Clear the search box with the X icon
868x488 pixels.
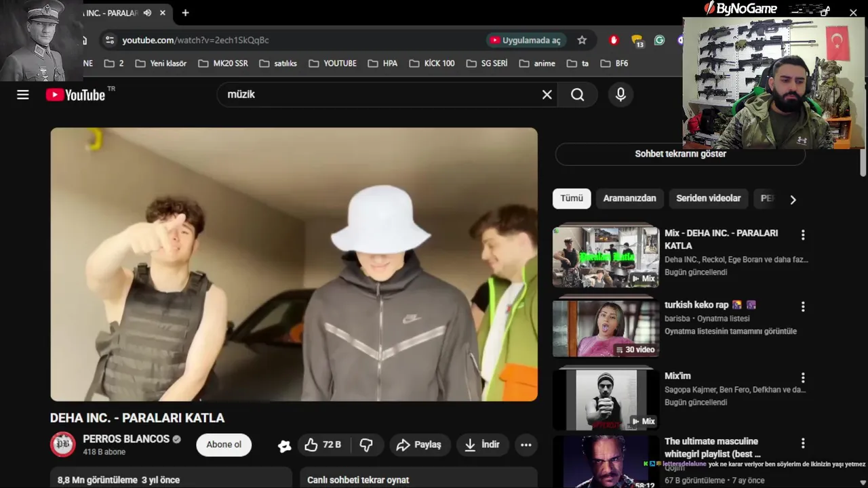coord(547,95)
